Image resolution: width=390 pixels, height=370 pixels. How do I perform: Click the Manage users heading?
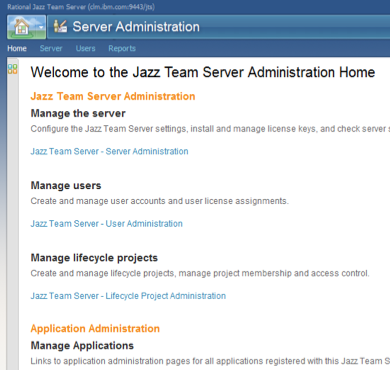[x=66, y=185]
